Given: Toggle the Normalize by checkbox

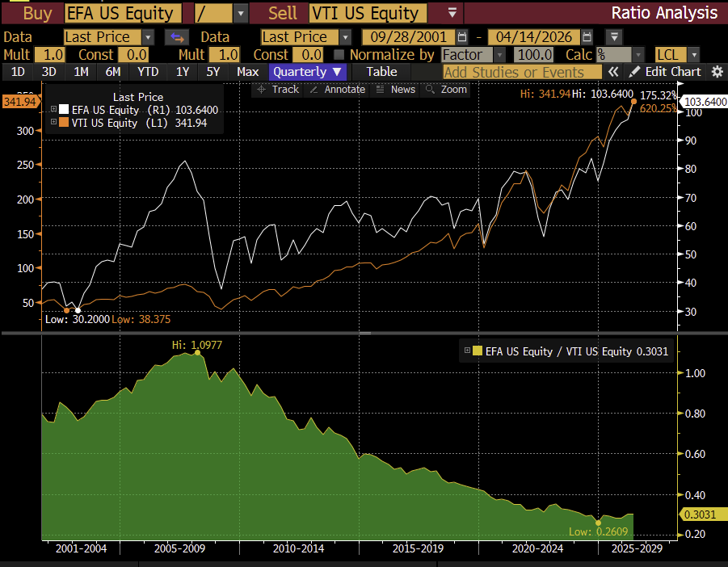Looking at the screenshot, I should click(x=339, y=55).
